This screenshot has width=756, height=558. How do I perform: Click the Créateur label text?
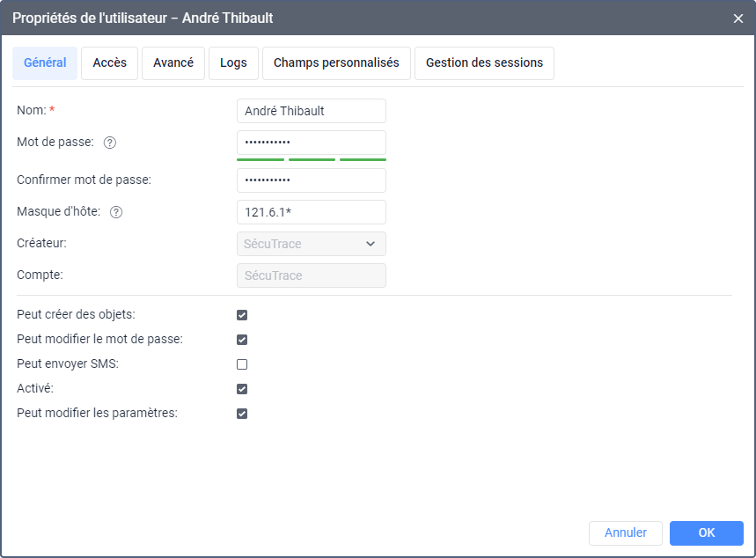(x=41, y=243)
